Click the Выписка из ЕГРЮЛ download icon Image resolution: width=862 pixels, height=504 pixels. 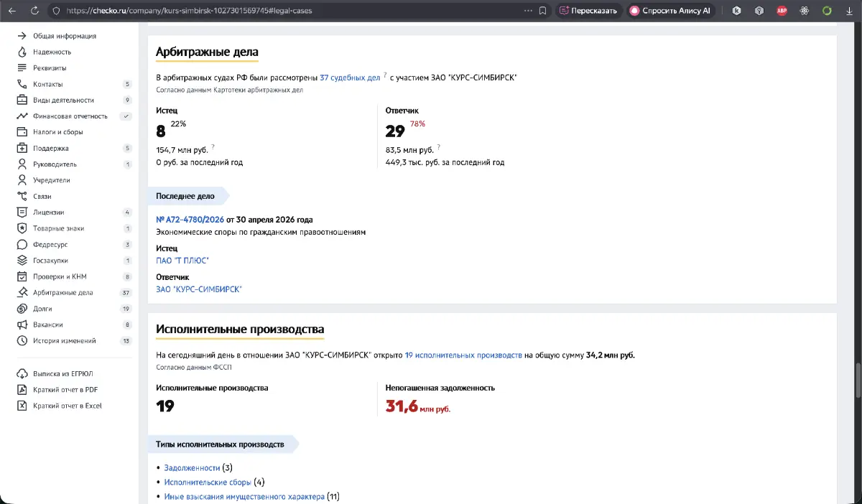pos(21,373)
